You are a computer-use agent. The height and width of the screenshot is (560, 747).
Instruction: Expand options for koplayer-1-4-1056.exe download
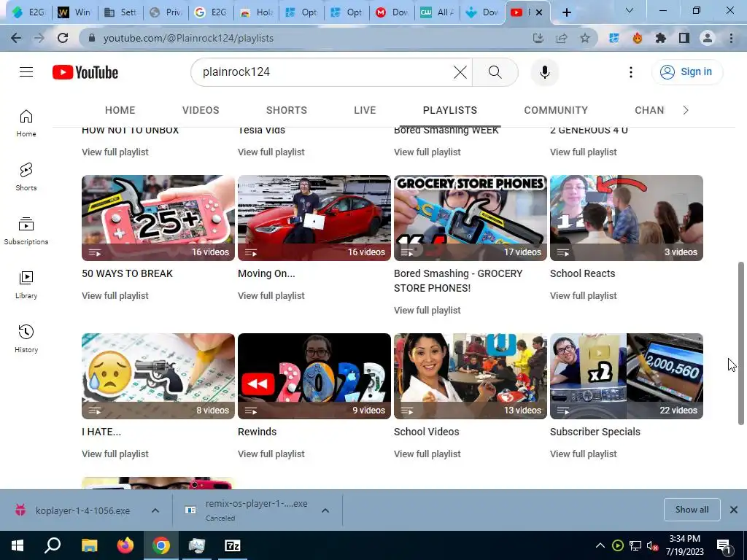click(x=155, y=510)
